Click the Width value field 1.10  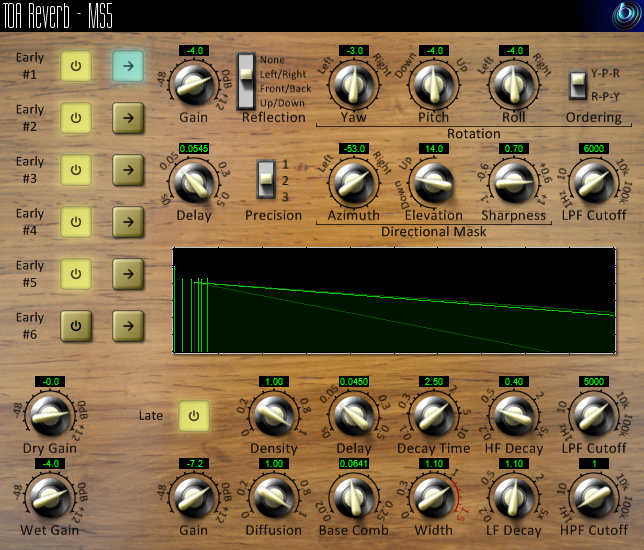(x=434, y=464)
